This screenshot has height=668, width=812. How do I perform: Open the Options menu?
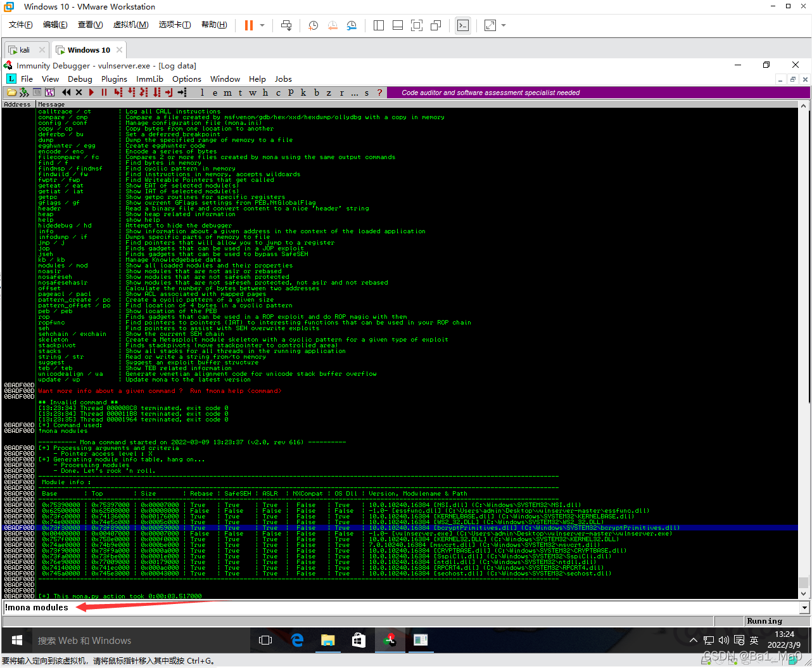(187, 79)
